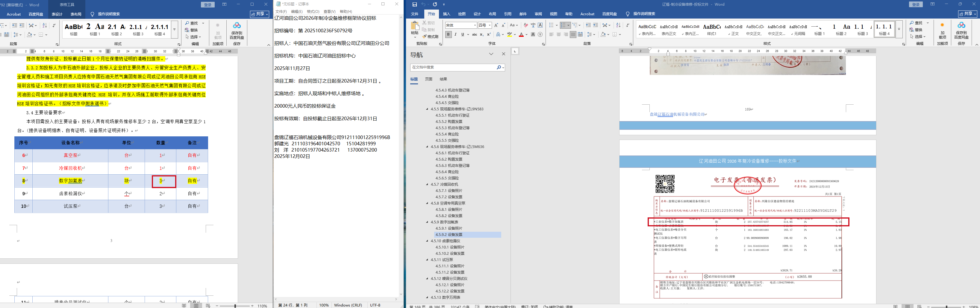Toggle right alignment in right Word ribbon
The width and height of the screenshot is (980, 308).
[x=566, y=35]
